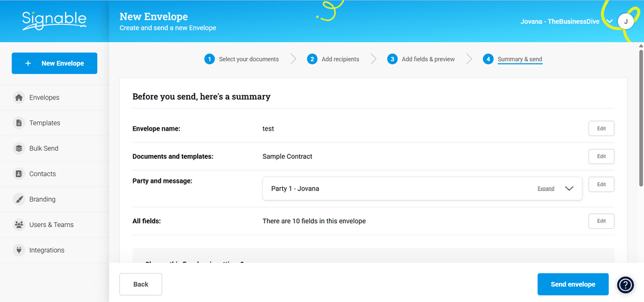The height and width of the screenshot is (302, 644).
Task: Expand Party 1 - Jovana chevron
Action: coord(569,189)
